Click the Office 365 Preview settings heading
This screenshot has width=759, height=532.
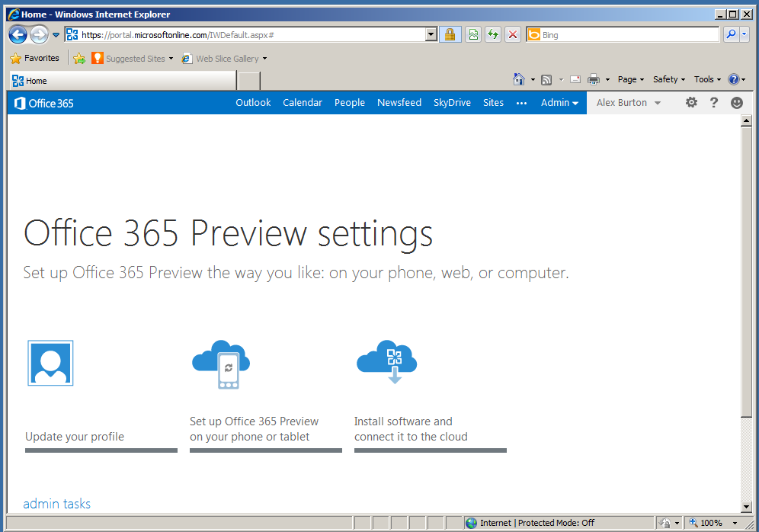pyautogui.click(x=228, y=234)
